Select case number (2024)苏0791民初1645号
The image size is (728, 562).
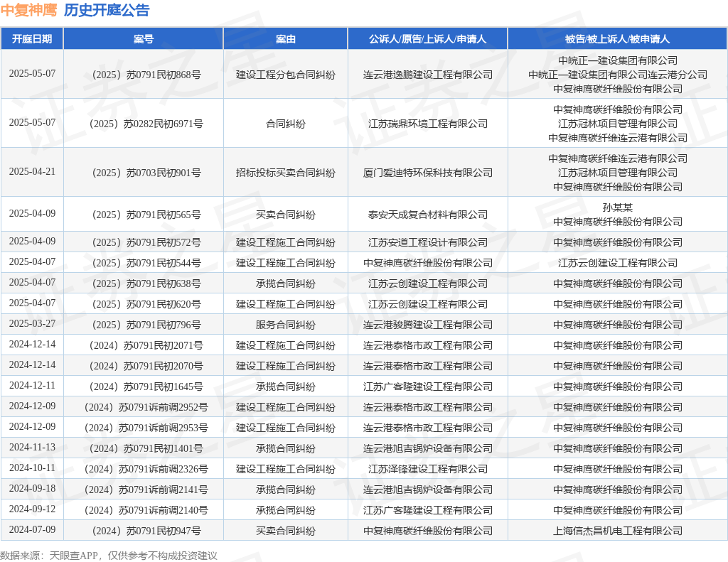146,387
